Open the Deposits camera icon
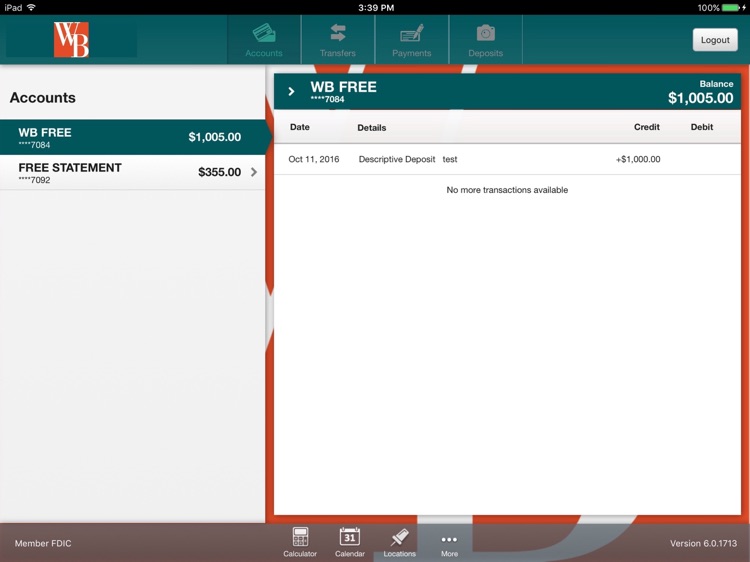 (485, 33)
